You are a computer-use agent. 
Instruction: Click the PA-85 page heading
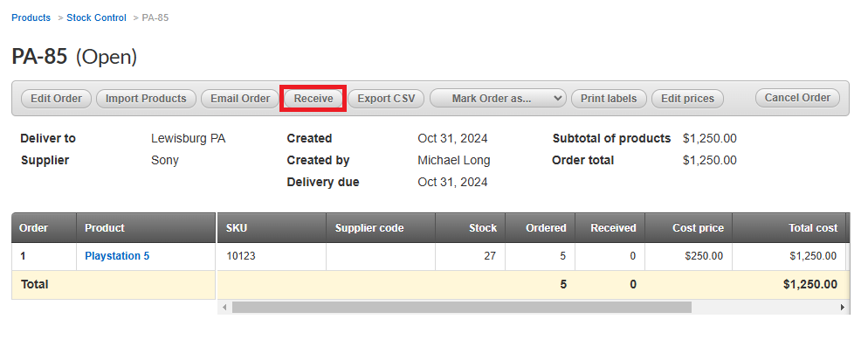(x=39, y=57)
